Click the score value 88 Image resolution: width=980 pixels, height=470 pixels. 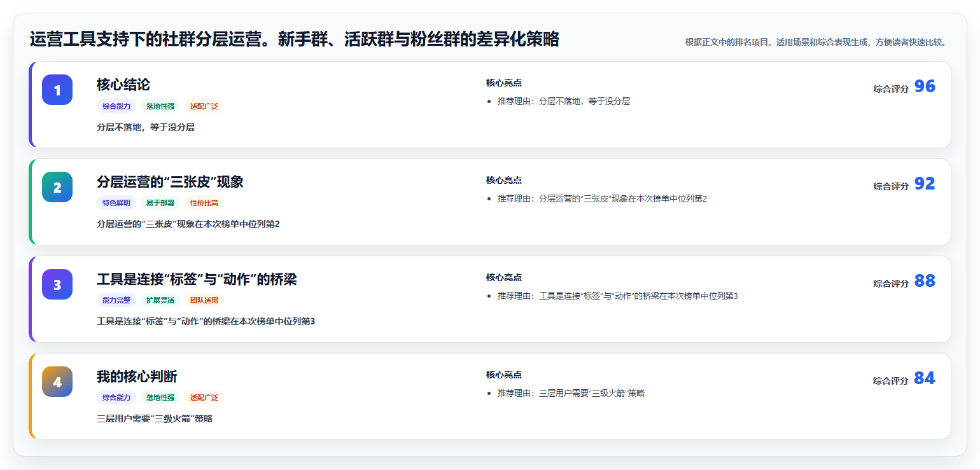pyautogui.click(x=925, y=281)
